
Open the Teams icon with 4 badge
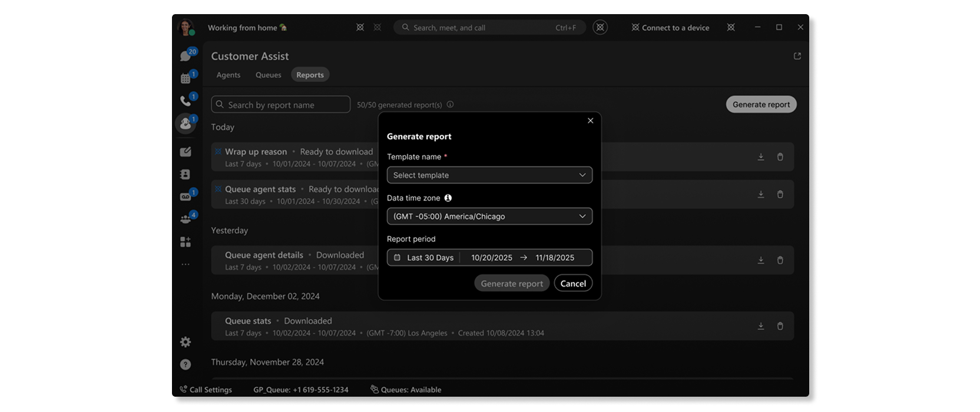pyautogui.click(x=186, y=219)
